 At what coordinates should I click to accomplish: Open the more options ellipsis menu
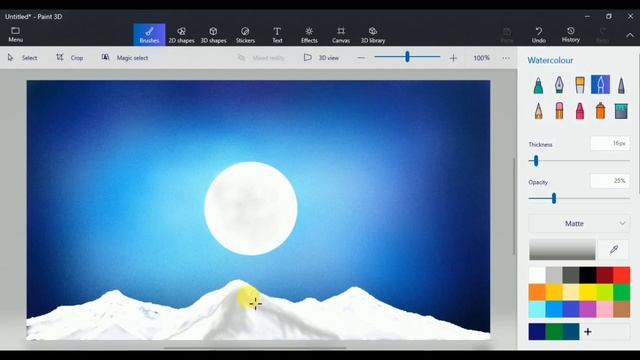point(506,58)
